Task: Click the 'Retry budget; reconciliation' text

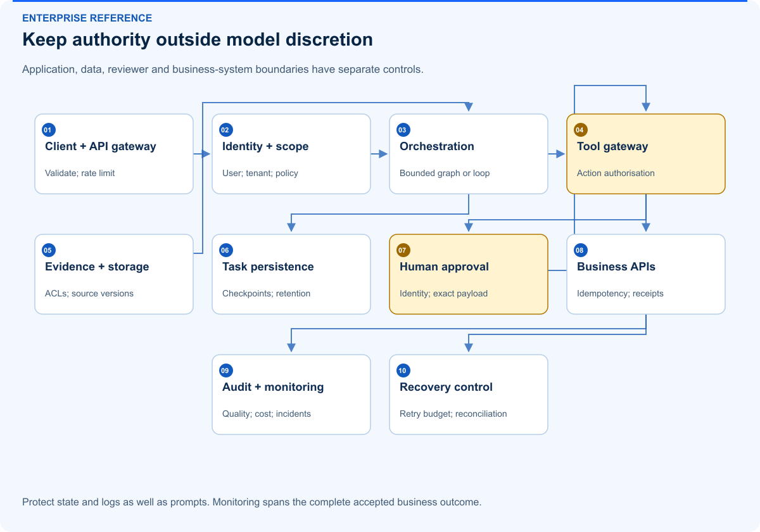Action: (453, 414)
